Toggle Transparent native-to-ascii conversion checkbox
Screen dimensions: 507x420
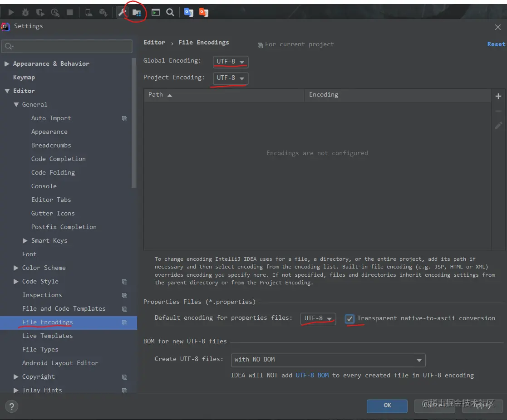click(349, 318)
